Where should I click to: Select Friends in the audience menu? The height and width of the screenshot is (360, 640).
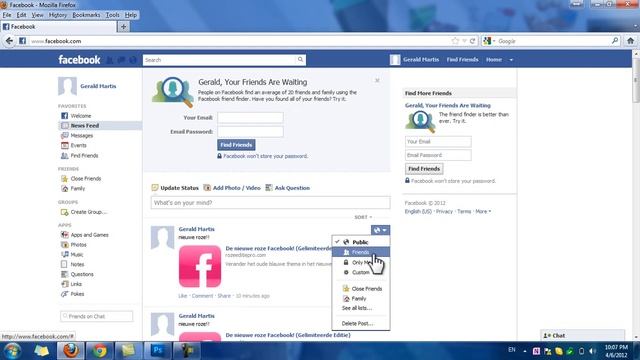(361, 252)
